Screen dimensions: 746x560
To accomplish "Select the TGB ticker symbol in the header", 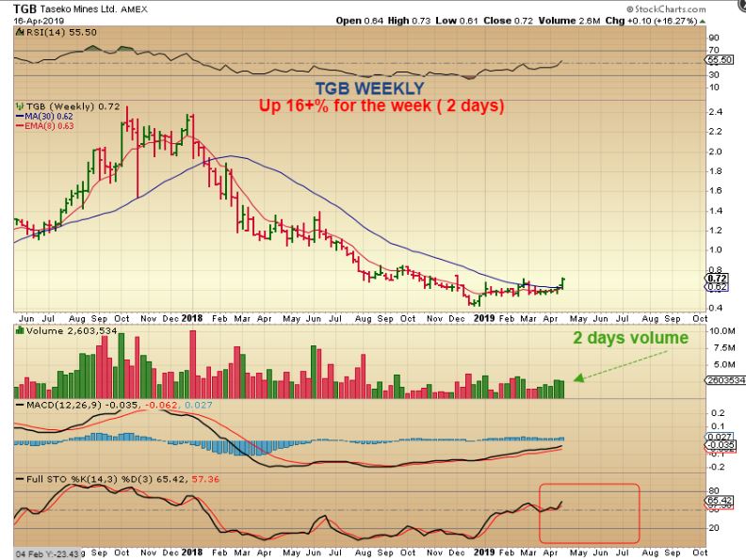I will 24,8.
